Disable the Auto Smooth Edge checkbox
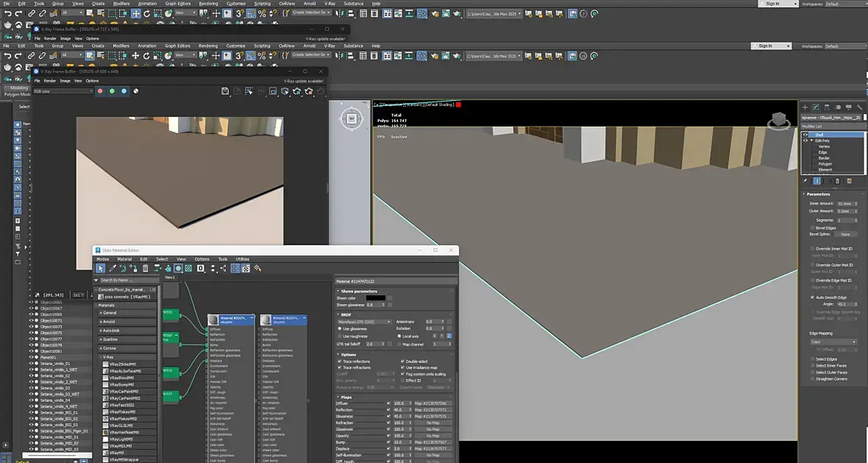The height and width of the screenshot is (463, 868). tap(812, 297)
